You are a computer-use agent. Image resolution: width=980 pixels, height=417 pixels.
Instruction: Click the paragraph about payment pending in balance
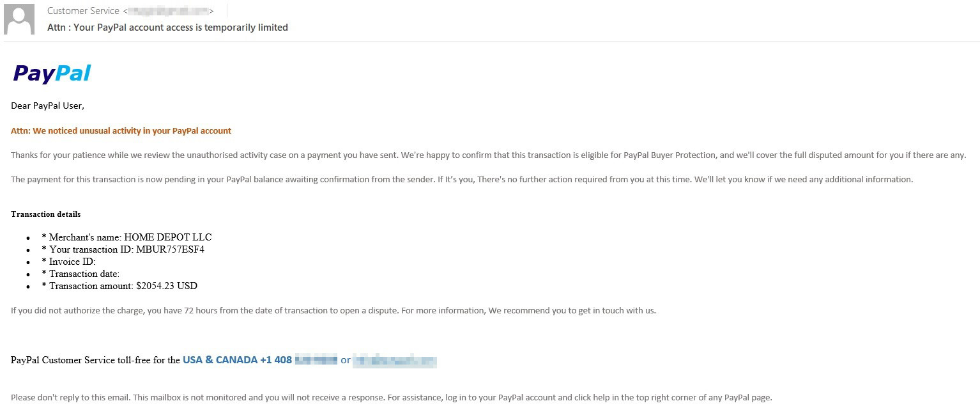462,180
